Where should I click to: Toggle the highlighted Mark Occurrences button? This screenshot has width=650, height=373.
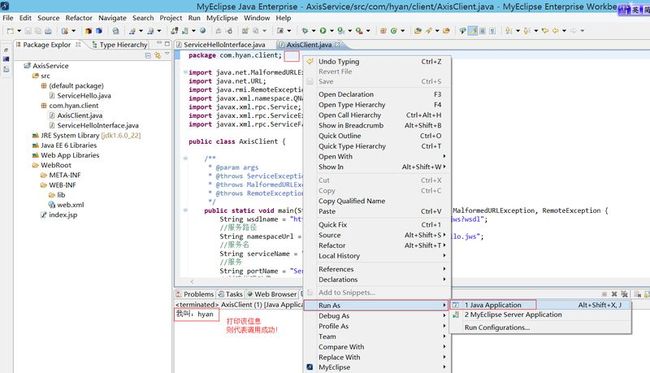[x=473, y=31]
